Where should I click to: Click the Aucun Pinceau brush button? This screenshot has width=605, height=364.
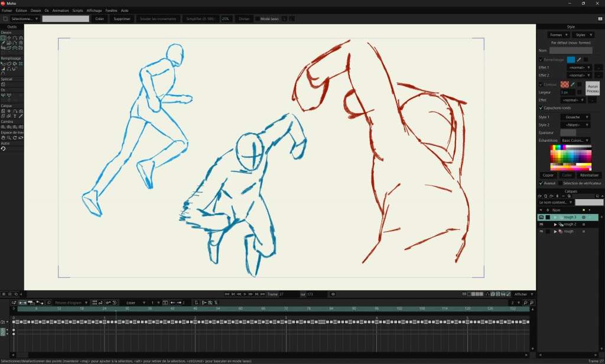[593, 88]
